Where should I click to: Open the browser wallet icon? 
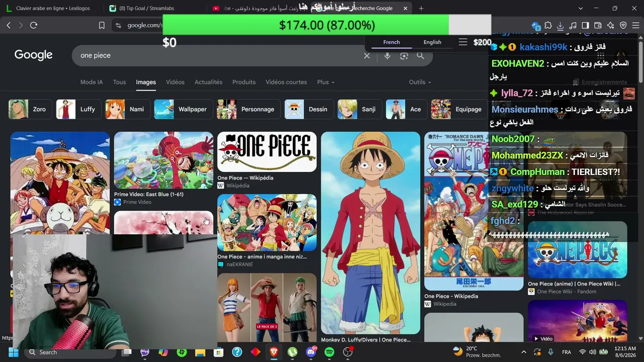coord(598,25)
